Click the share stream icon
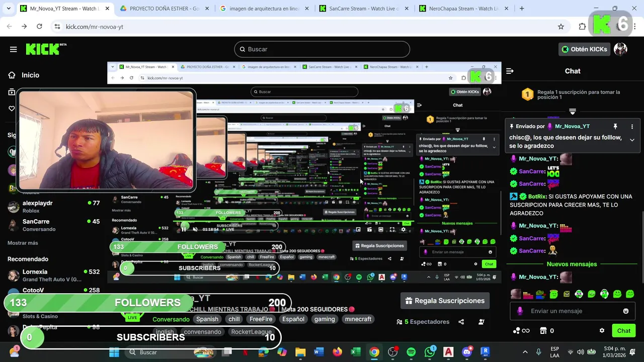Image resolution: width=644 pixels, height=362 pixels. [x=461, y=322]
